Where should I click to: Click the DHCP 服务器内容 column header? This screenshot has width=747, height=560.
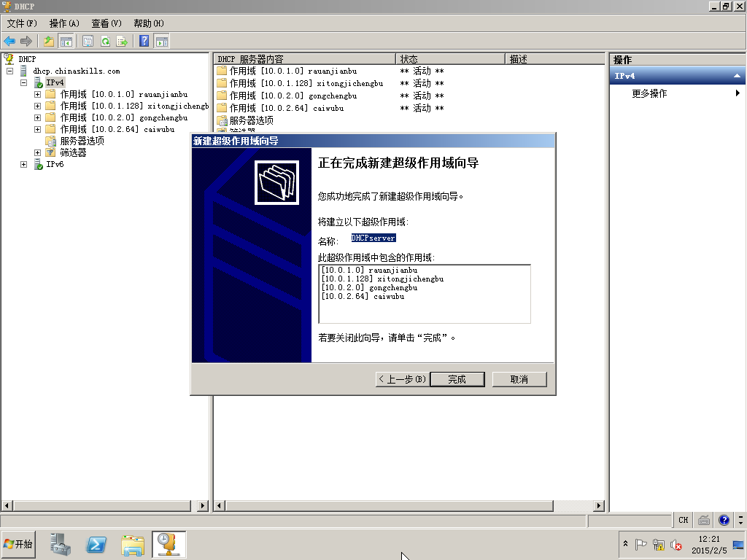coord(305,59)
